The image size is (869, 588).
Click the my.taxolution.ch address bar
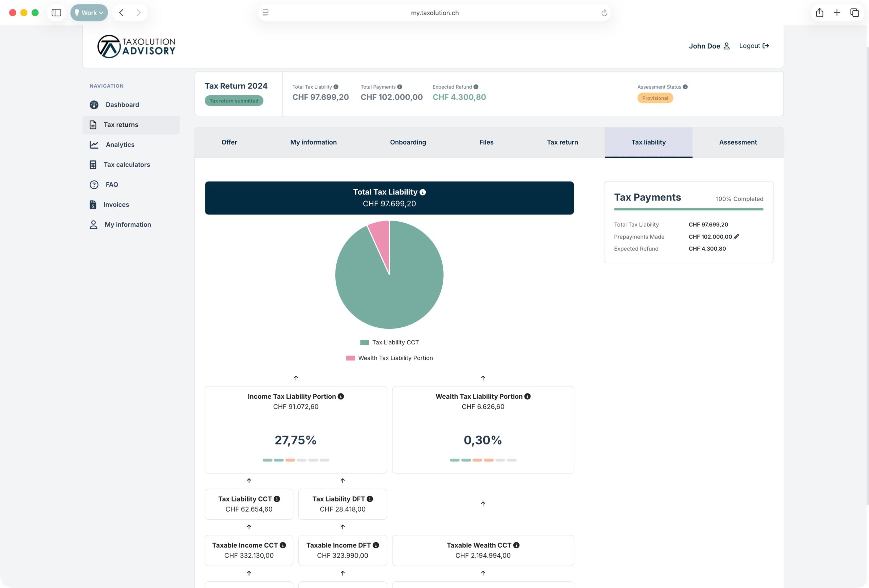pyautogui.click(x=434, y=13)
